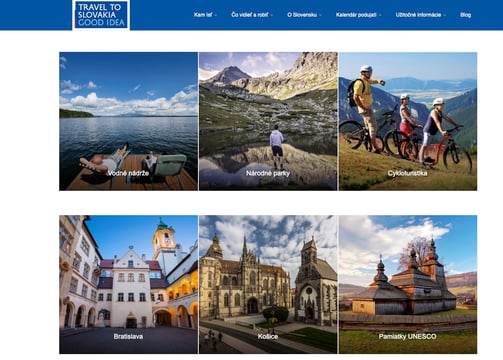Click the Pamiatky UNESCO caption text
Viewport: 503px width, 360px height.
[x=407, y=336]
